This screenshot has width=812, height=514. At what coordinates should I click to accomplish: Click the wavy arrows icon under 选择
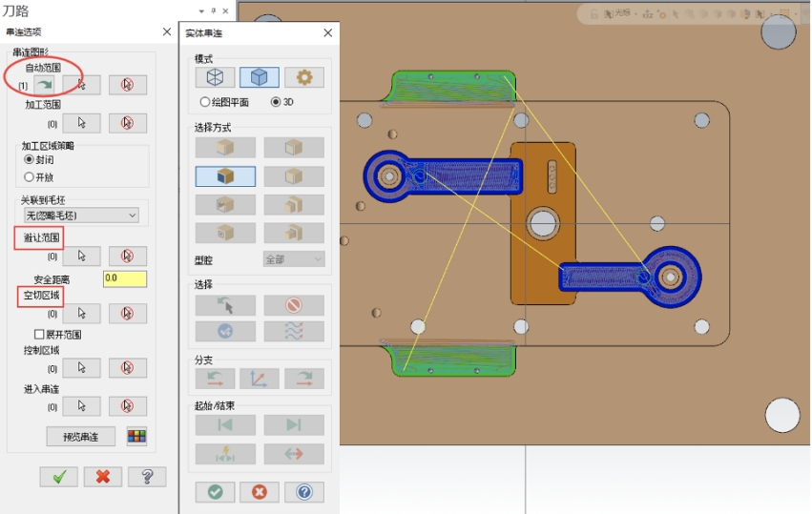(x=294, y=331)
